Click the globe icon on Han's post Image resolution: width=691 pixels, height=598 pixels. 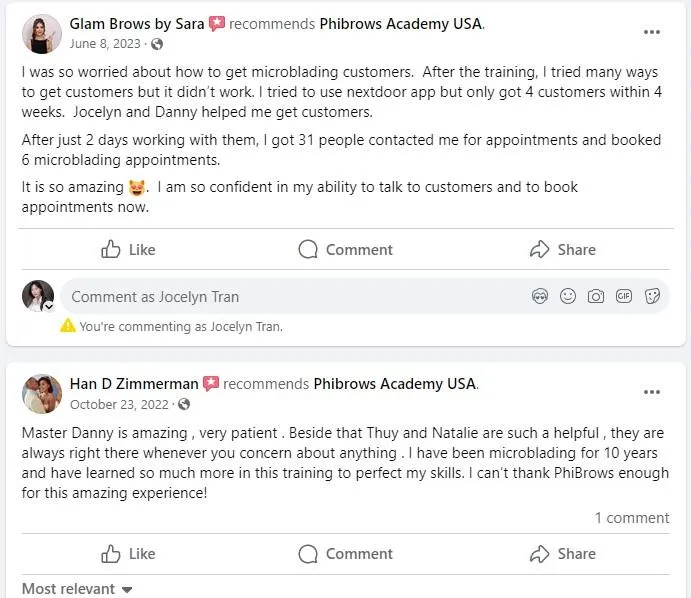pyautogui.click(x=183, y=404)
